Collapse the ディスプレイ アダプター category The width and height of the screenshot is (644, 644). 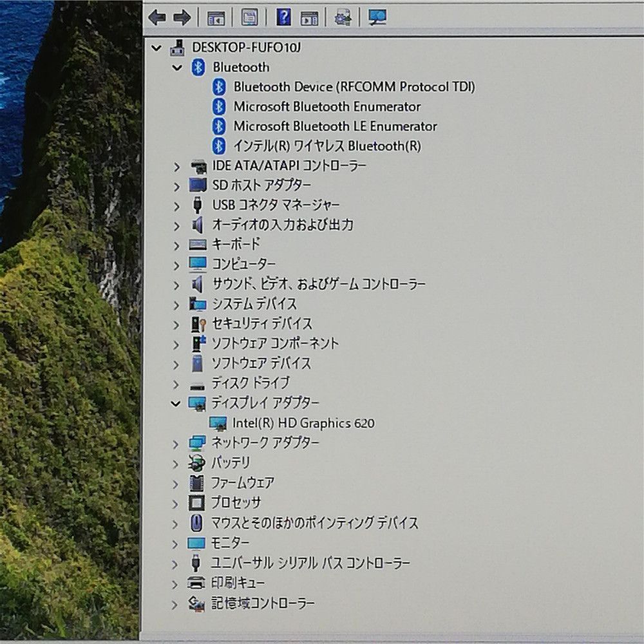pyautogui.click(x=176, y=403)
